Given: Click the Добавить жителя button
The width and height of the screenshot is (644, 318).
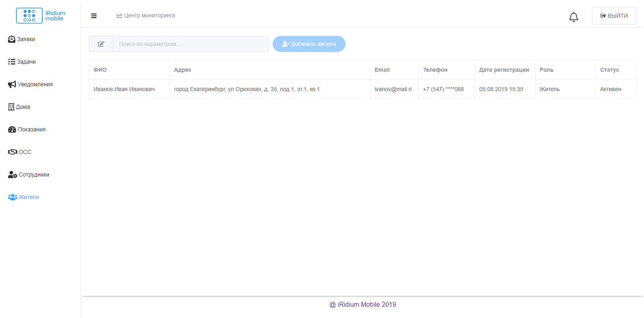Looking at the screenshot, I should click(309, 44).
